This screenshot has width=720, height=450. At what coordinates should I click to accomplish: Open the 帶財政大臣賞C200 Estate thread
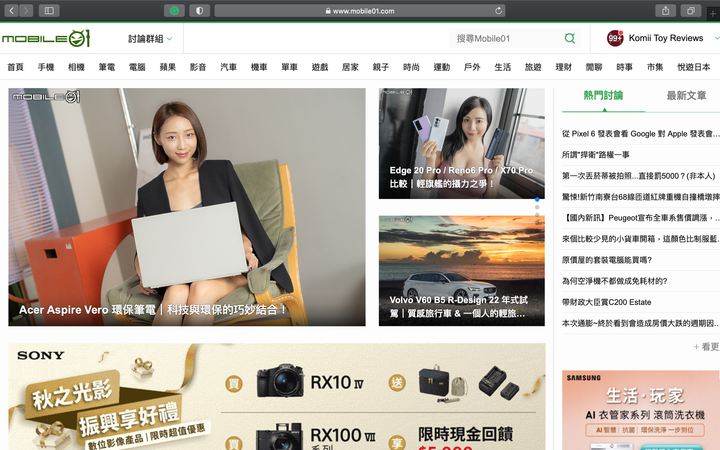coord(607,302)
